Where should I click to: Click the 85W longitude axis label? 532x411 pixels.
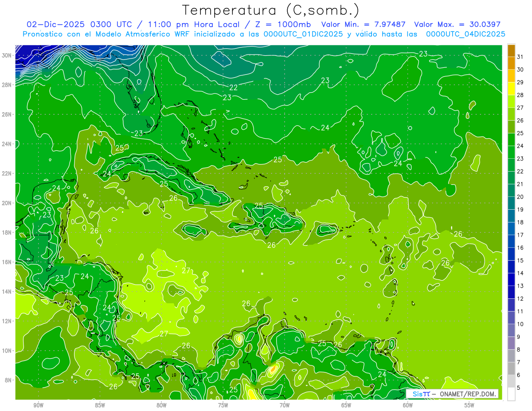tap(100, 405)
